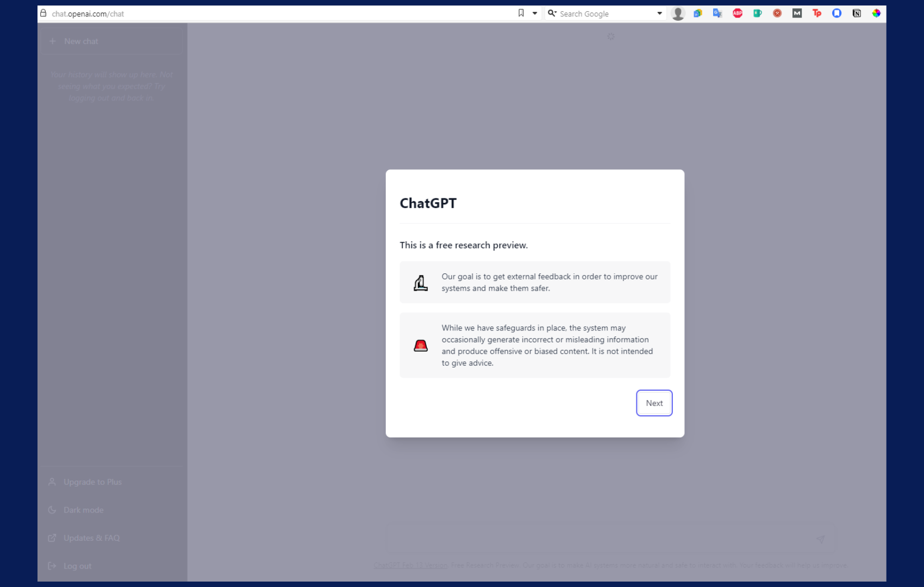
Task: Click Log out in the sidebar
Action: [x=77, y=566]
